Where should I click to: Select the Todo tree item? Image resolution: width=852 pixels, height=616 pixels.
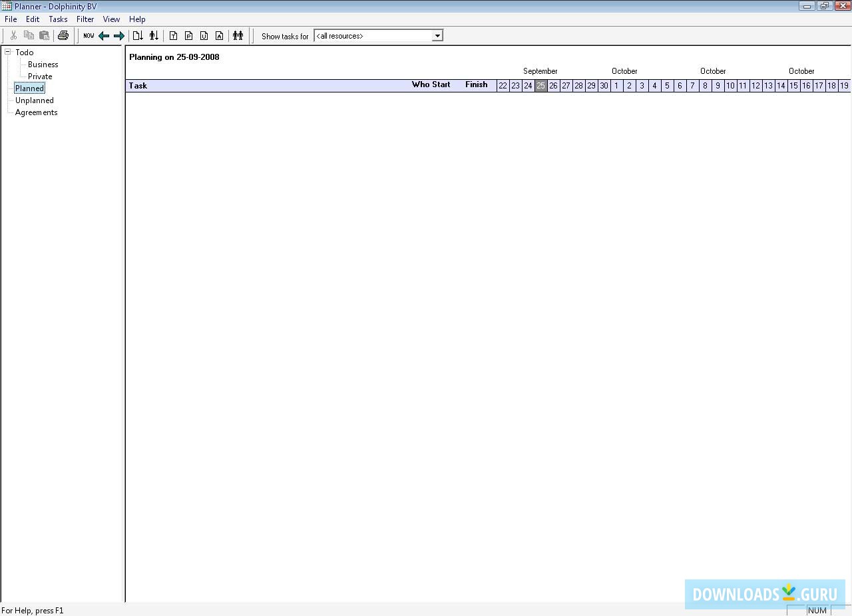[x=25, y=53]
